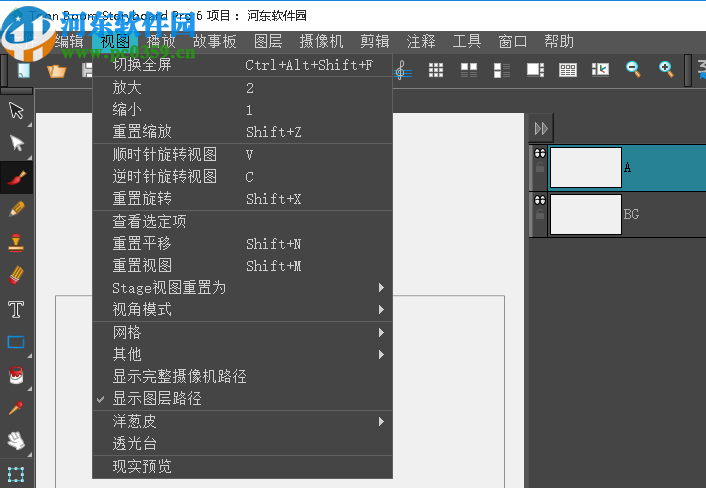
Task: Toggle the lock on layer BG
Action: tap(539, 215)
